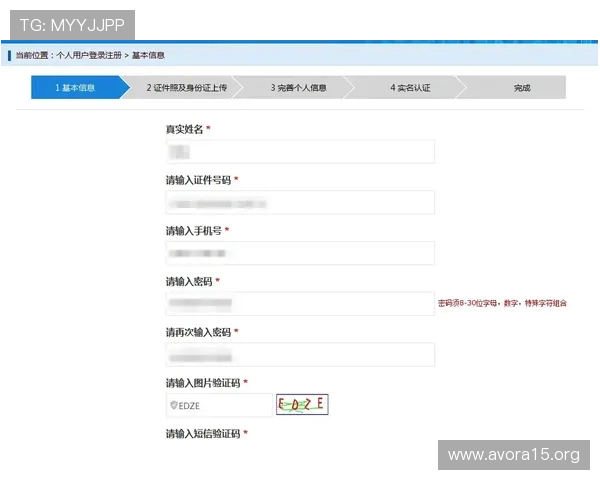Viewport: 600px width, 480px height.
Task: Click the 请再次输入密码 label
Action: [198, 332]
